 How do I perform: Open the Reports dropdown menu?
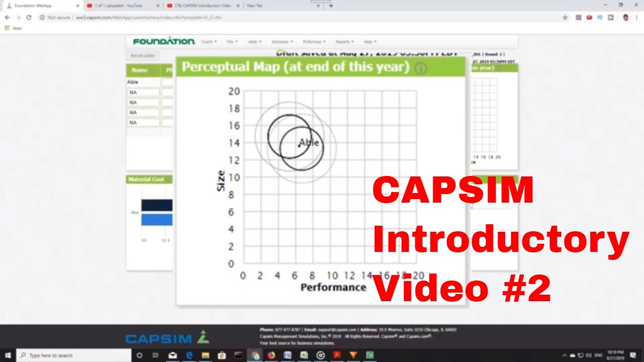345,42
